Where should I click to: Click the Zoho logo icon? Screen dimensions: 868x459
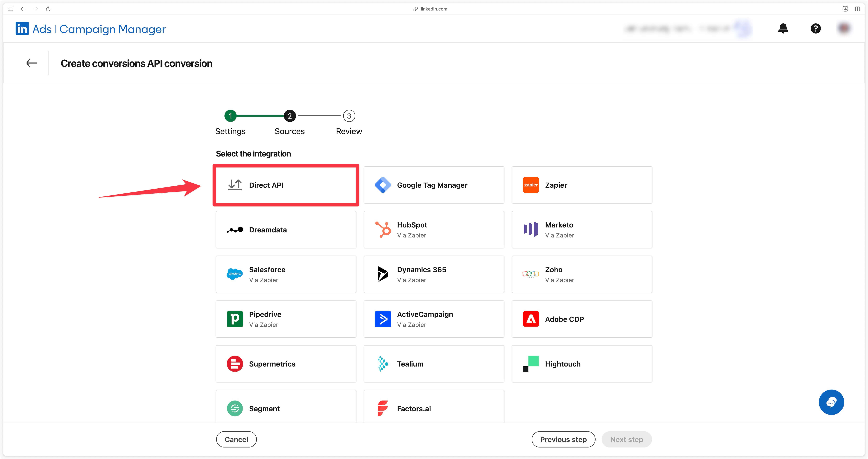(531, 274)
